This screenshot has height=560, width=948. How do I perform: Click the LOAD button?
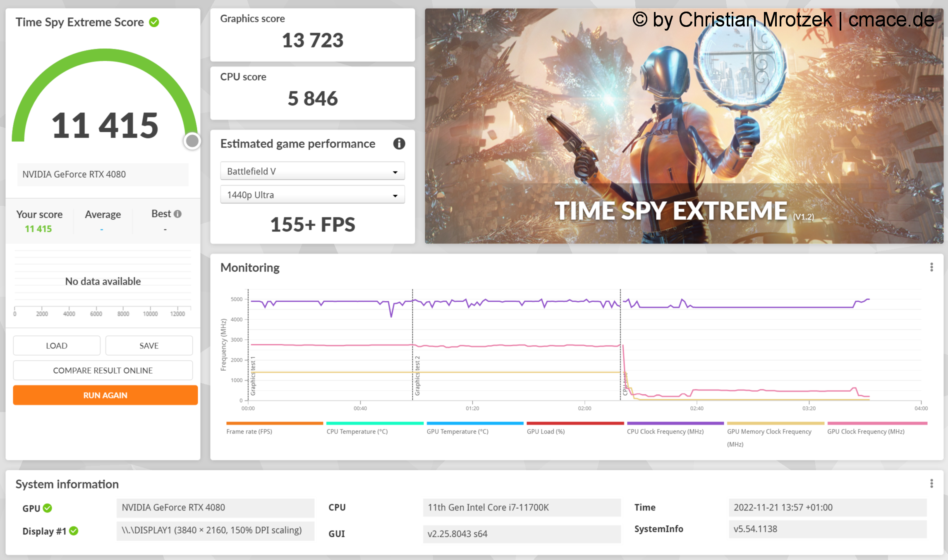point(57,346)
